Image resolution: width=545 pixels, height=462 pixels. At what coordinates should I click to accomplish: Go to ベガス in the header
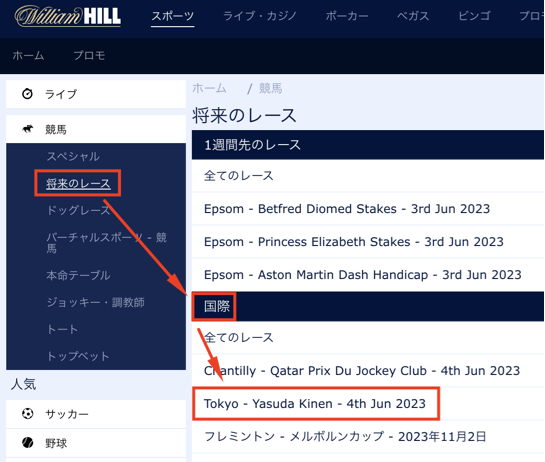[x=413, y=16]
